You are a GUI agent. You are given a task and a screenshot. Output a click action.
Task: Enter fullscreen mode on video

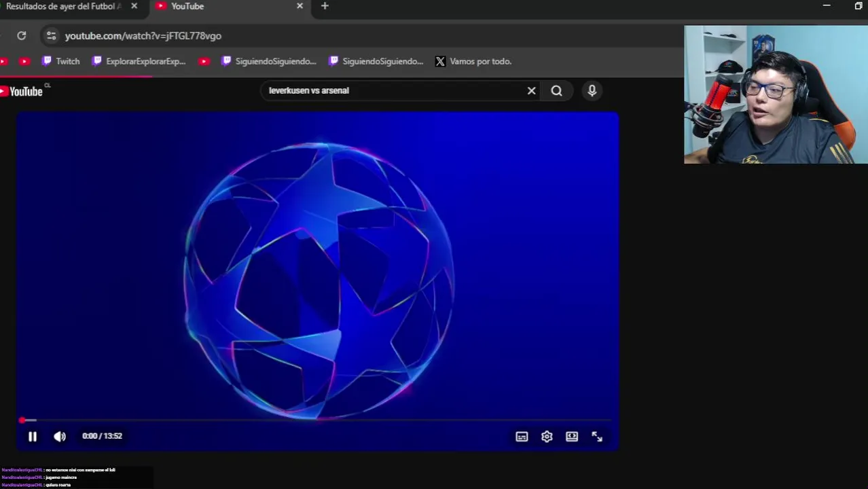click(x=597, y=437)
